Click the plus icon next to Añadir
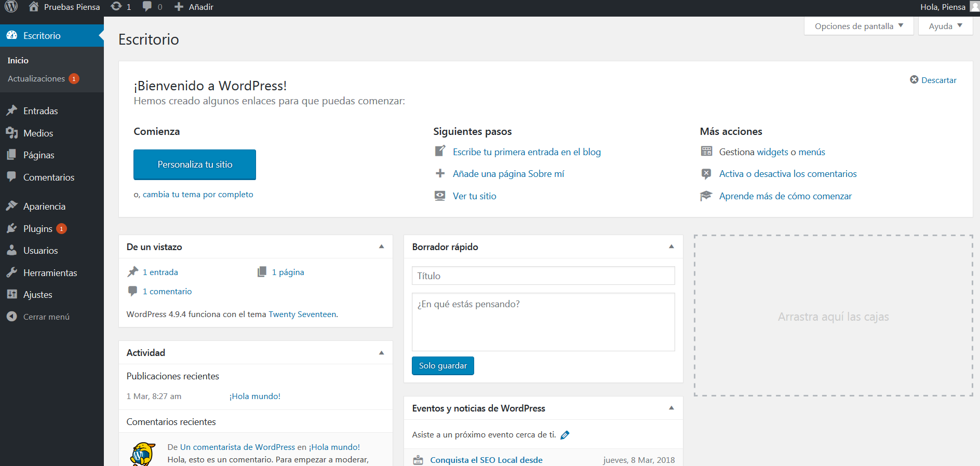The image size is (980, 466). [179, 7]
